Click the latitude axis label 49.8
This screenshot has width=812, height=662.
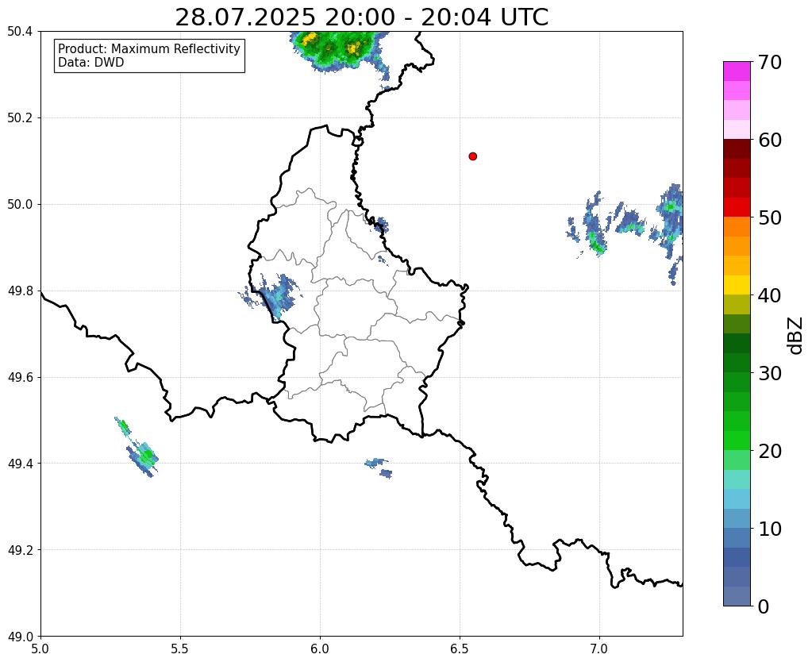(20, 291)
